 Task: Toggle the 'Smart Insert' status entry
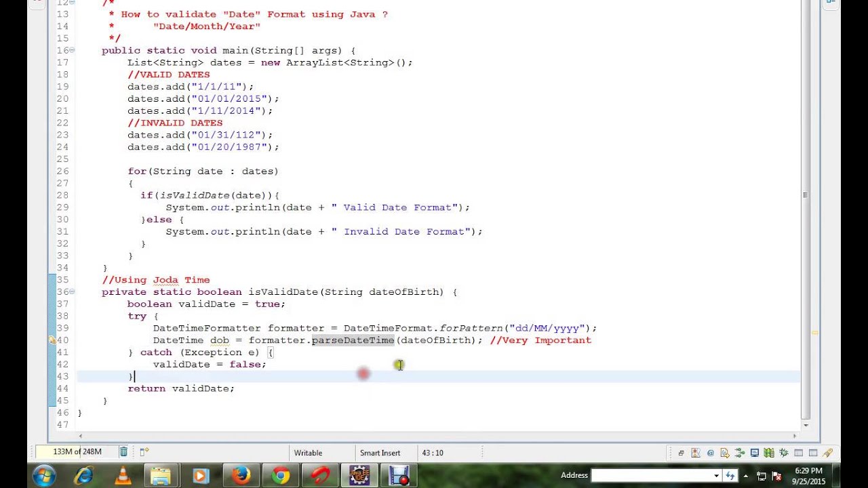point(380,453)
